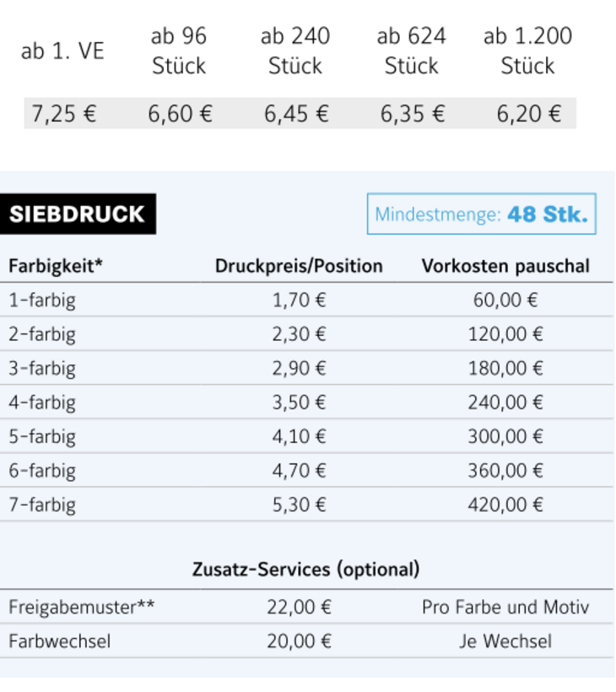Click the 'Druckpreis/Position' column heading

(x=299, y=267)
